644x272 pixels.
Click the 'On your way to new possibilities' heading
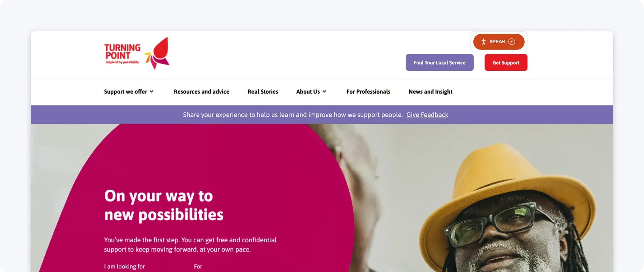[164, 205]
